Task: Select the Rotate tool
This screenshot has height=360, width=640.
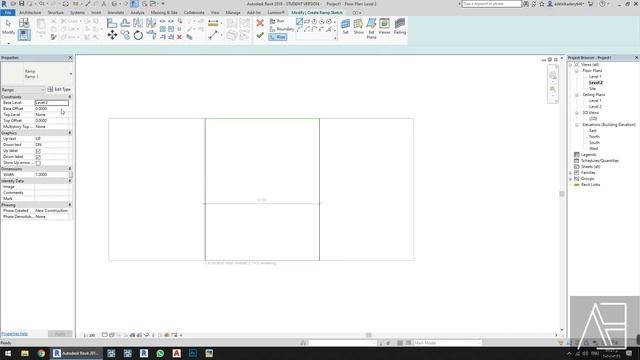Action: pos(138,36)
